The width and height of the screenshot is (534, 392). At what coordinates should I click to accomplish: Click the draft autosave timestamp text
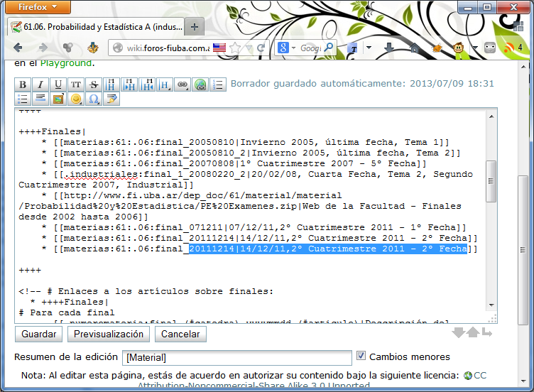coord(362,83)
